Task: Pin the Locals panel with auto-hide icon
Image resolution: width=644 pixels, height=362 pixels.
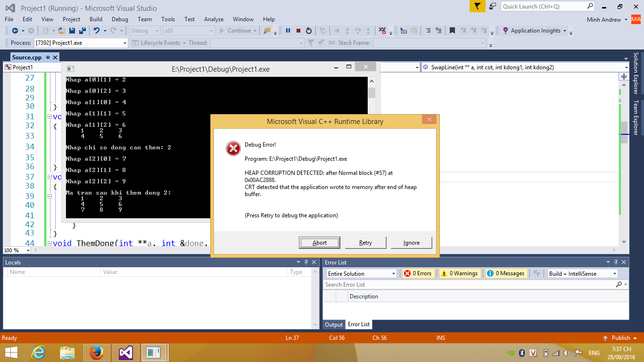Action: tap(306, 262)
